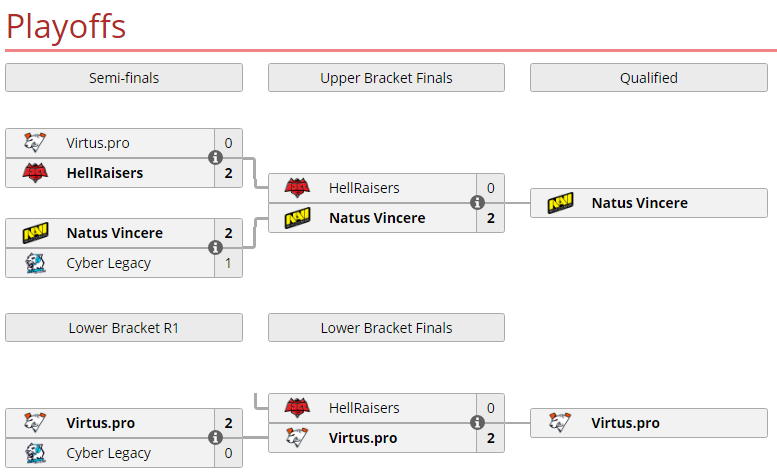Click Natus Vincere logo in Qualified column
The width and height of the screenshot is (777, 475).
pos(560,203)
